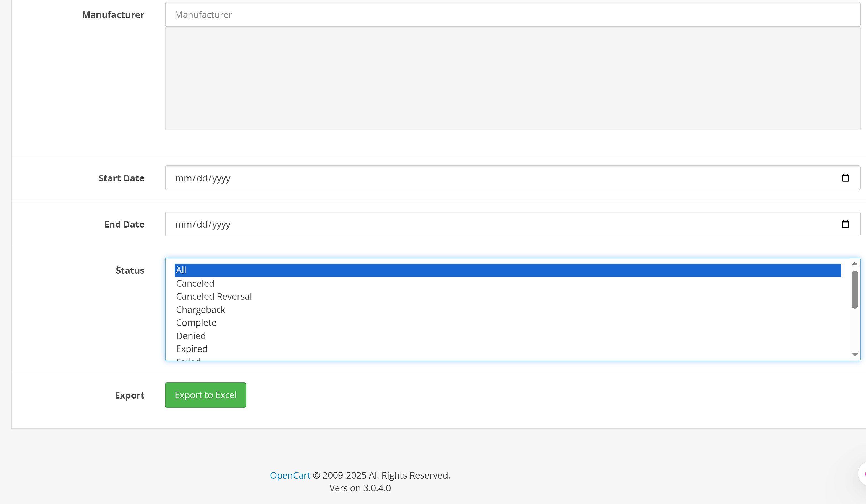
Task: Click the Status list scrollbar thumb
Action: (x=855, y=289)
